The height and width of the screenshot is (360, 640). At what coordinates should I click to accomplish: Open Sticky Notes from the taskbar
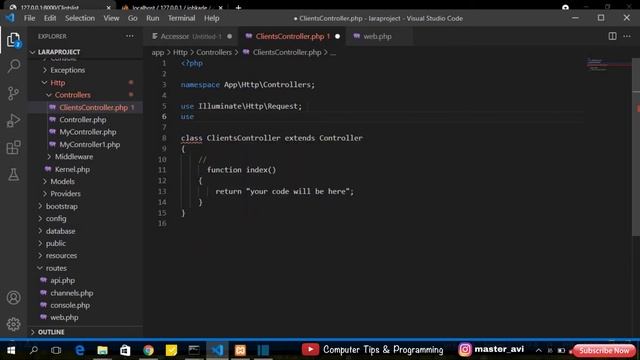pyautogui.click(x=171, y=350)
